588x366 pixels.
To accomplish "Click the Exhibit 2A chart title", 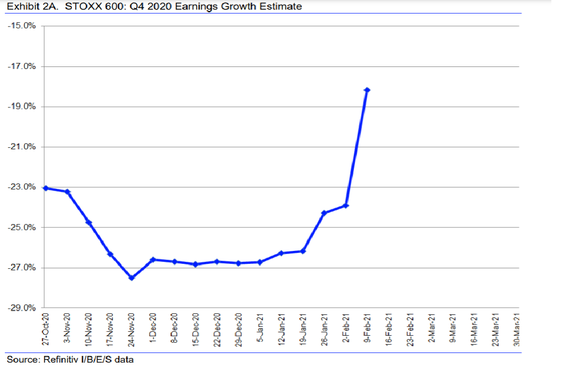I will click(x=154, y=7).
